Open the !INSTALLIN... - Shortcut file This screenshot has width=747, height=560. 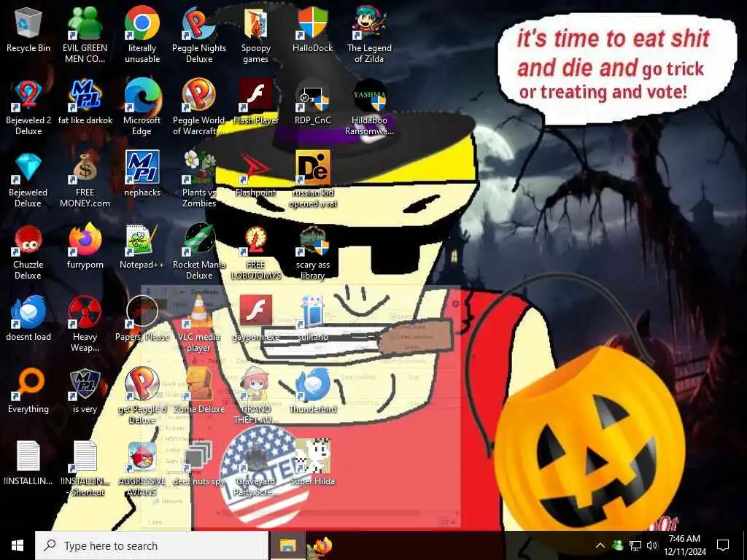pos(85,469)
